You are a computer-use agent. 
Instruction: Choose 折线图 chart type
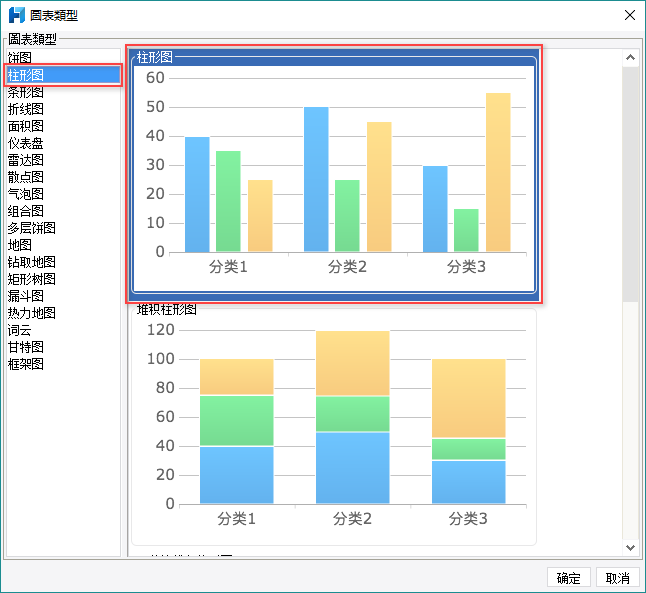pyautogui.click(x=63, y=109)
